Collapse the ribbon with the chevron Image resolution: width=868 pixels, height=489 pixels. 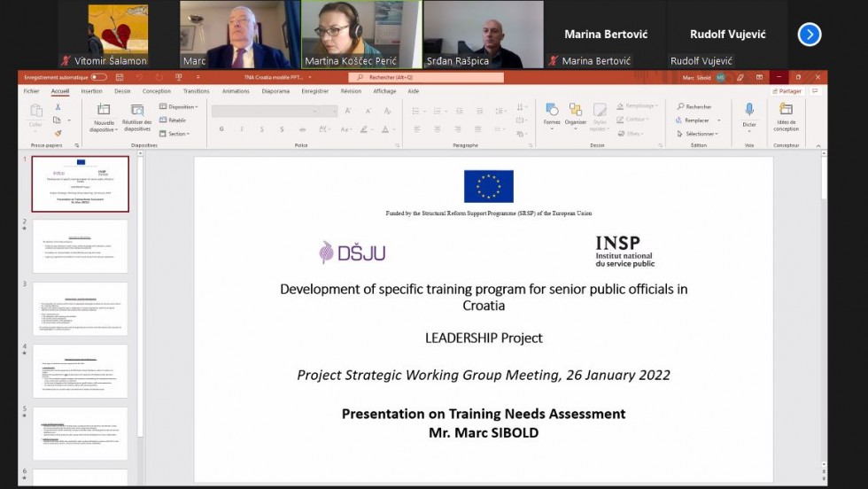[818, 145]
